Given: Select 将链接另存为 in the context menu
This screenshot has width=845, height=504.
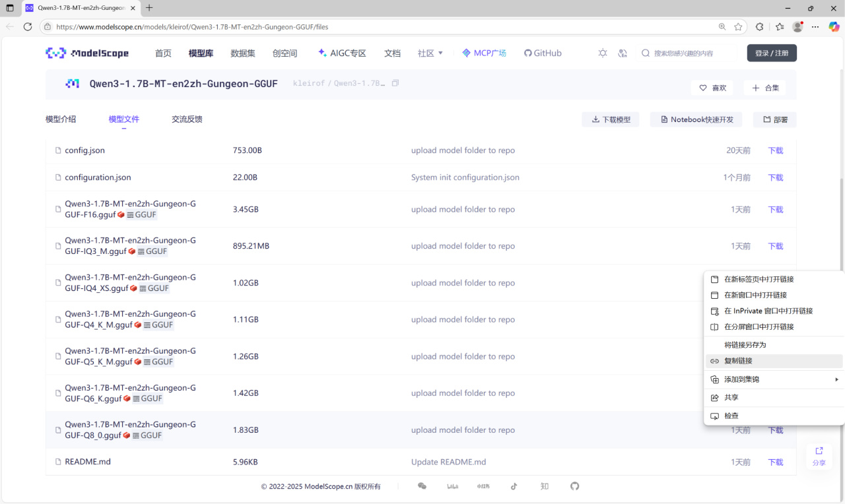Looking at the screenshot, I should pyautogui.click(x=774, y=345).
